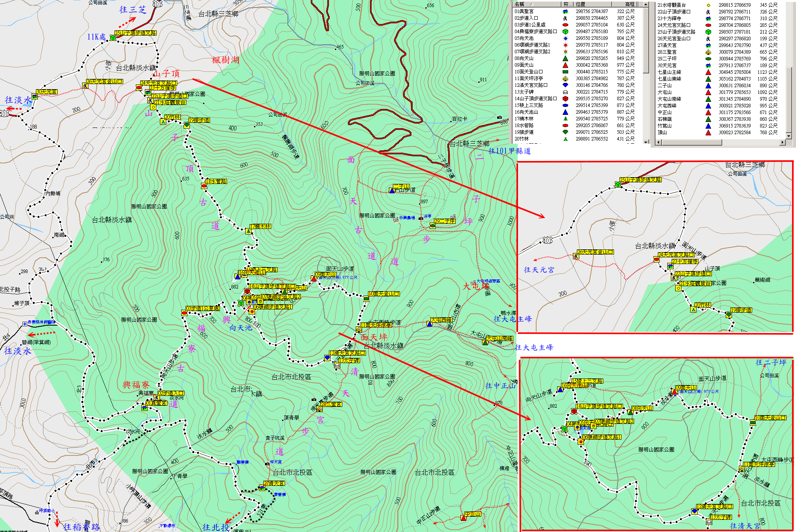The image size is (796, 532).
Task: Click the left list vertical scrollbar thumb
Action: (x=646, y=40)
